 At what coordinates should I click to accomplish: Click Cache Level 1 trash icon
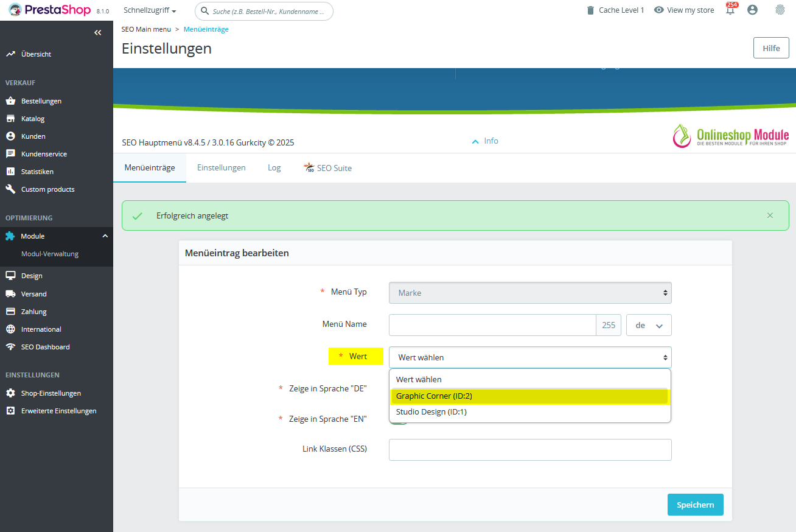pyautogui.click(x=590, y=10)
